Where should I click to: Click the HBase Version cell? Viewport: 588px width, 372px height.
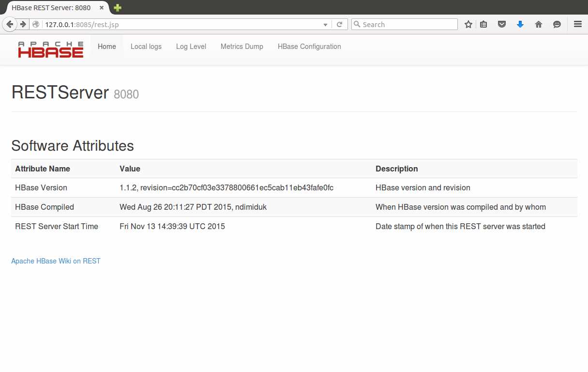tap(41, 187)
